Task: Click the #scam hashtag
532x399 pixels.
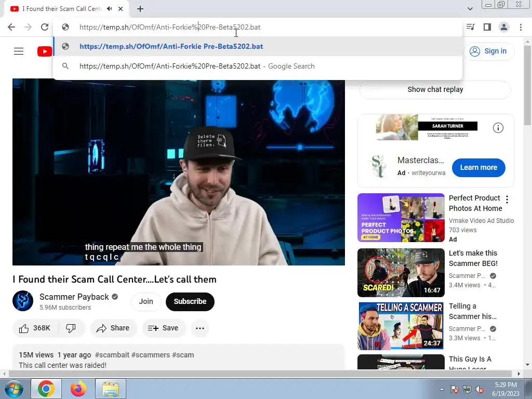Action: click(x=183, y=355)
